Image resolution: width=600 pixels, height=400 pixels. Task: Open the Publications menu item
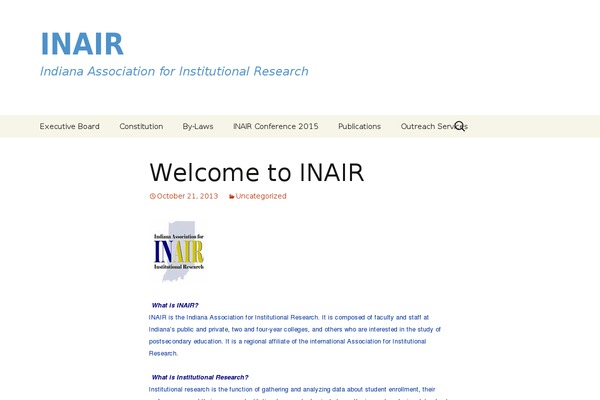pyautogui.click(x=359, y=126)
